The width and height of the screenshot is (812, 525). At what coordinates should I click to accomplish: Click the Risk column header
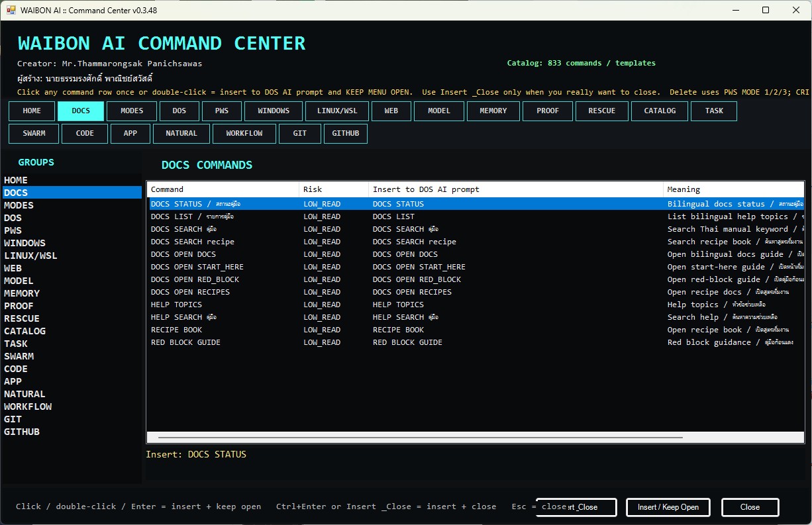pos(334,189)
